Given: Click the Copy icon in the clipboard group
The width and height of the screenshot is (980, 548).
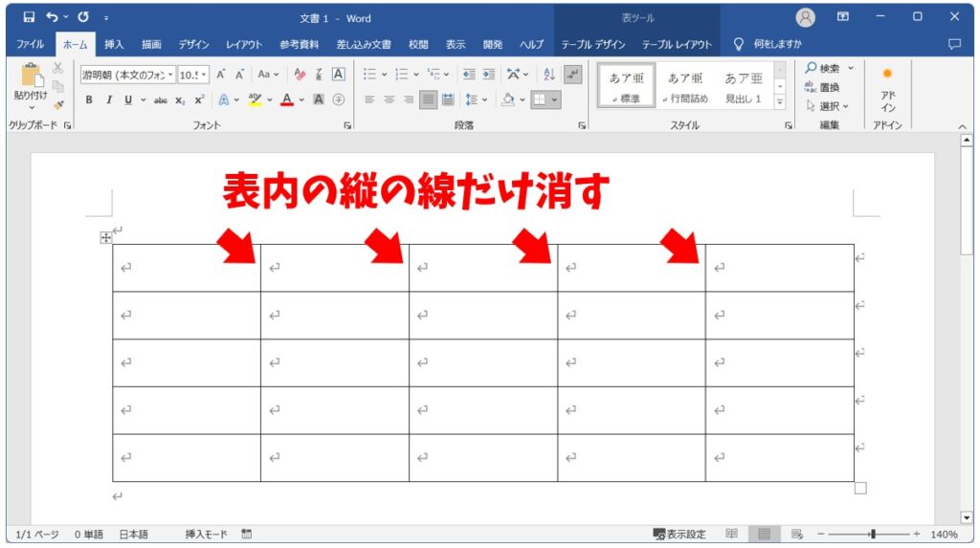Looking at the screenshot, I should click(58, 86).
